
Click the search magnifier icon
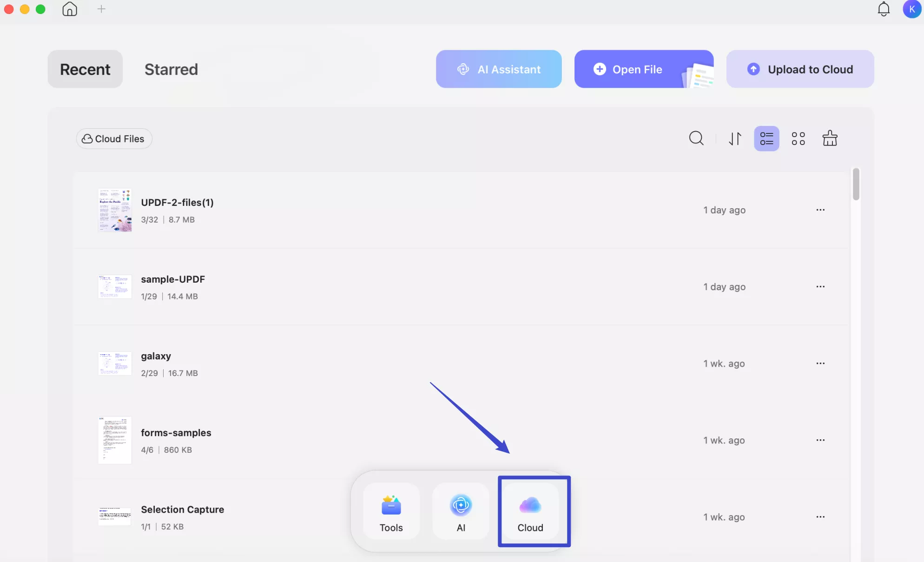tap(696, 138)
